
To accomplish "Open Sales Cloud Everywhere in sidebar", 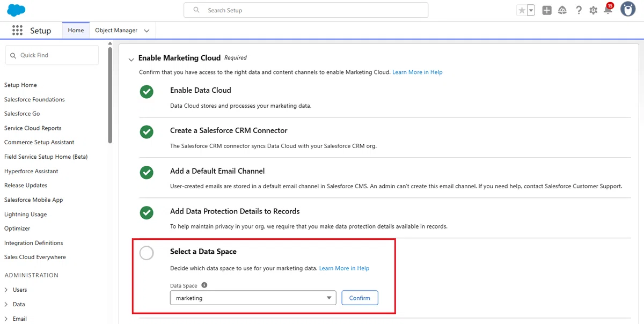I will click(x=35, y=257).
